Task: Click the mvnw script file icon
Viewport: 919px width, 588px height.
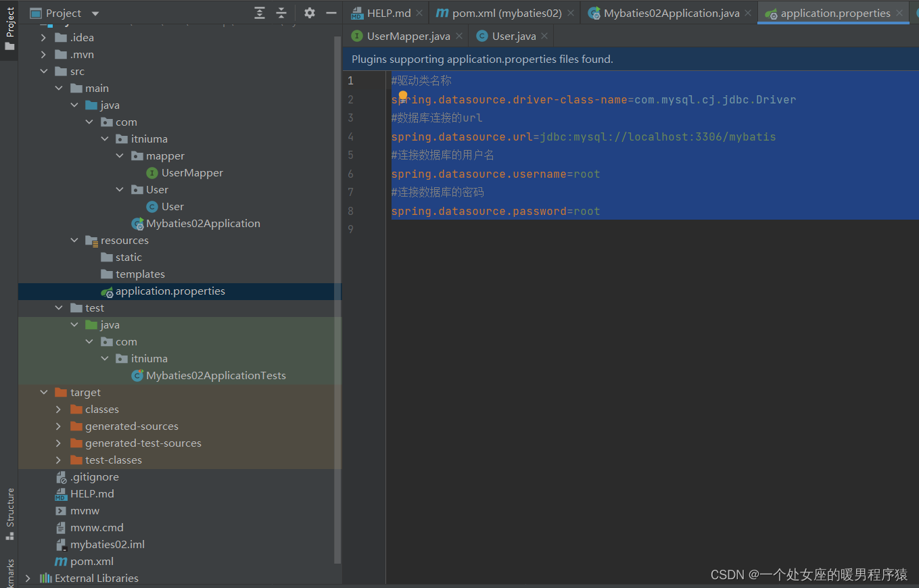Action: (62, 511)
